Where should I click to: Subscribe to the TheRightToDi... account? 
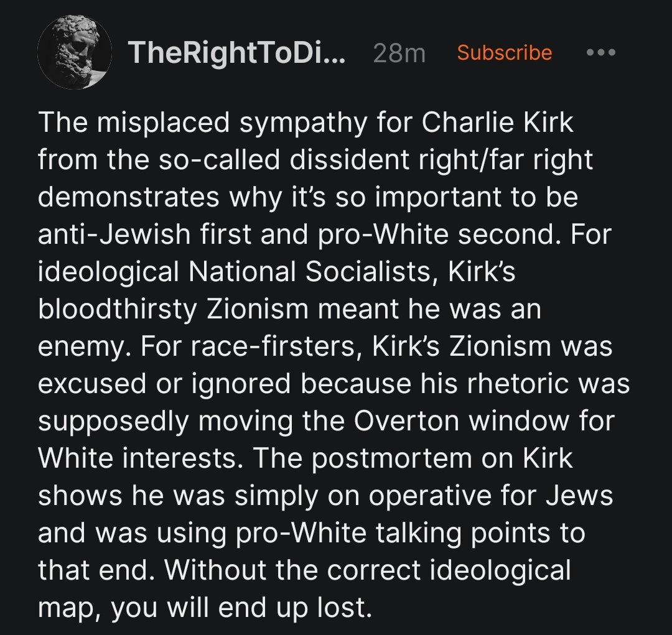tap(505, 52)
